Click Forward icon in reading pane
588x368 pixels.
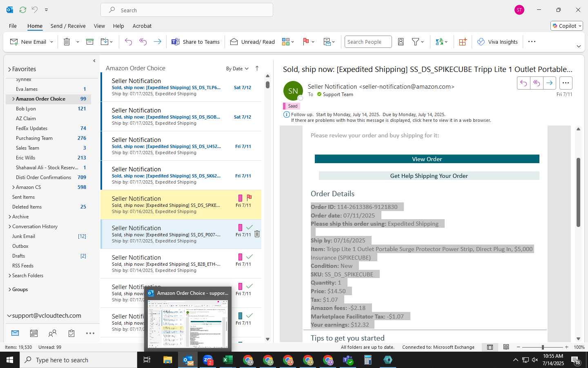(550, 83)
